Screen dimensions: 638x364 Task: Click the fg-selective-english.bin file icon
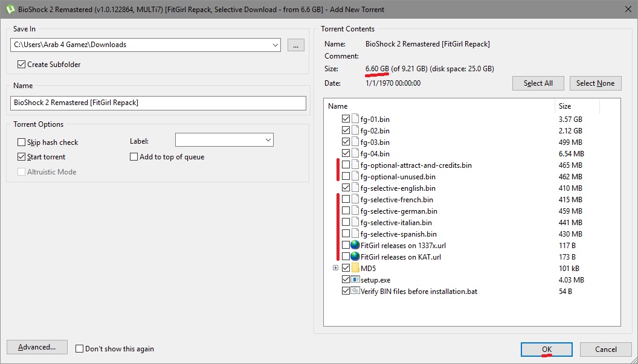355,188
